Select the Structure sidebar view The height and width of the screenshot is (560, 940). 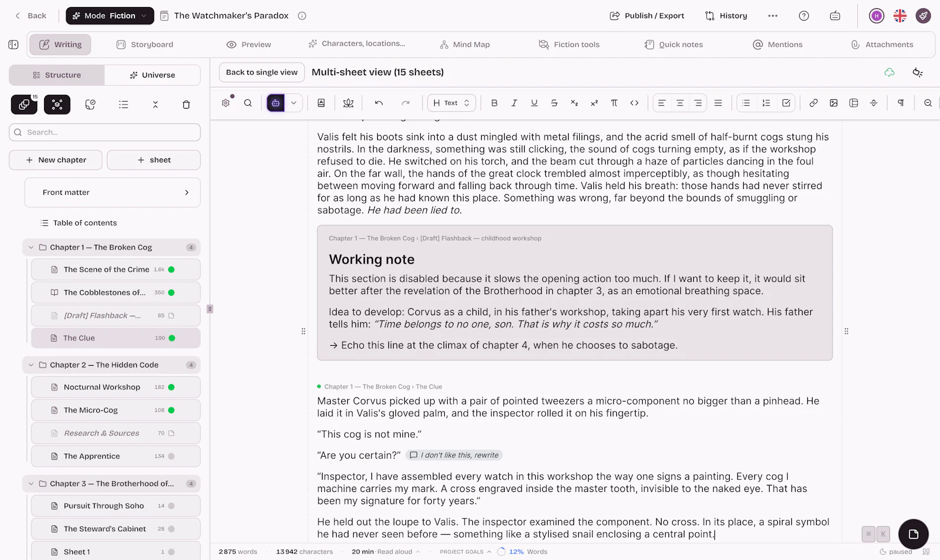[x=57, y=75]
